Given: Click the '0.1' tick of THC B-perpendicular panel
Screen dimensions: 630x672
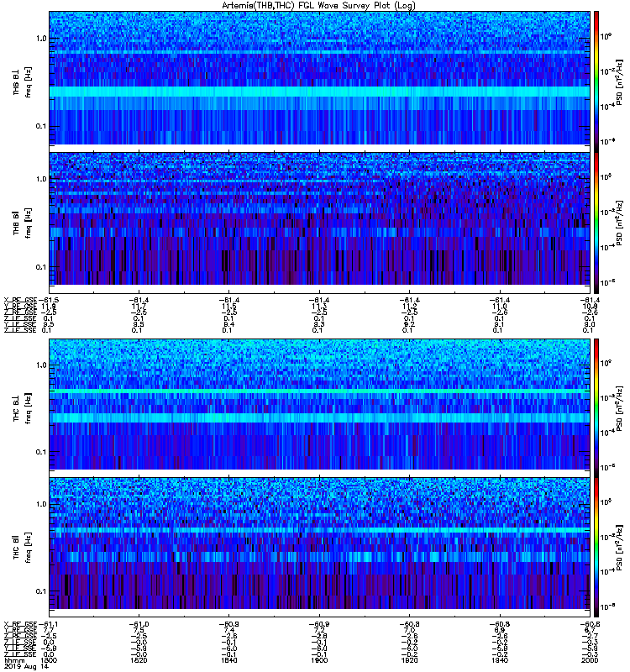Looking at the screenshot, I should tap(41, 452).
